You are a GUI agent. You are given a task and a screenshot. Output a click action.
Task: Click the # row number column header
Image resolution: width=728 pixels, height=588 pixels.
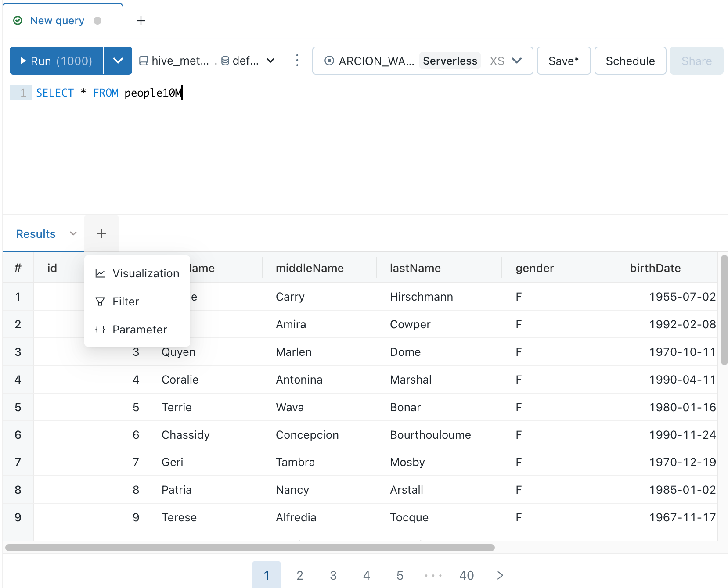coord(18,268)
